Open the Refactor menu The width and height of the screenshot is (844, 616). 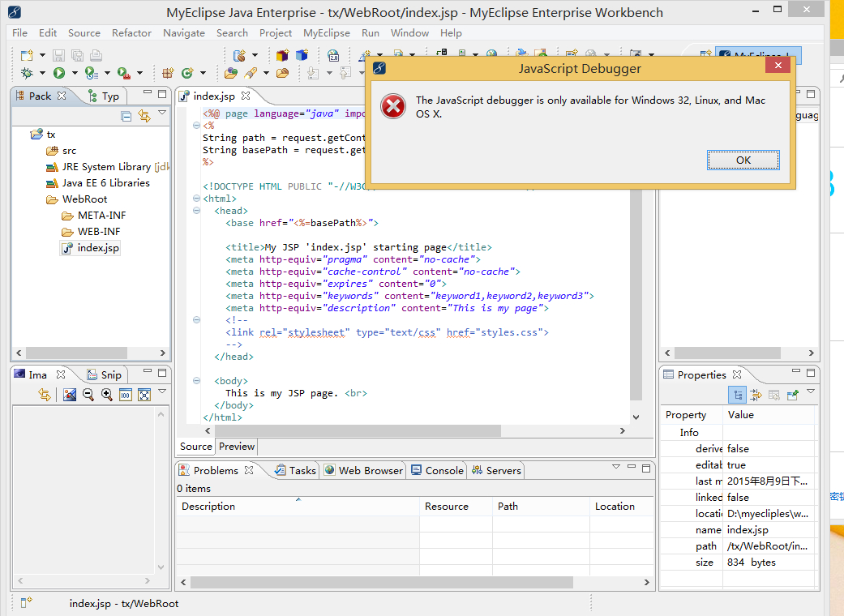(131, 33)
